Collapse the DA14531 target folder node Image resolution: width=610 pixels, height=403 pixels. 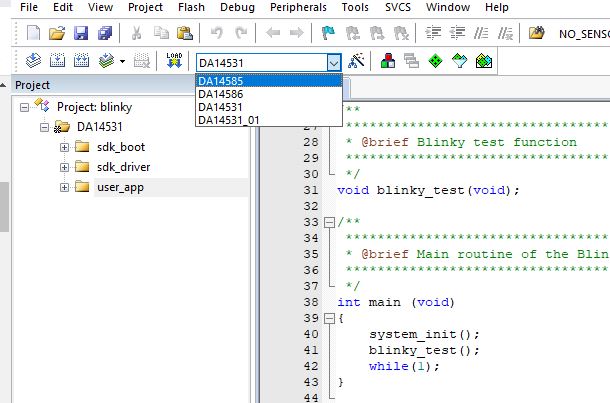[44, 127]
